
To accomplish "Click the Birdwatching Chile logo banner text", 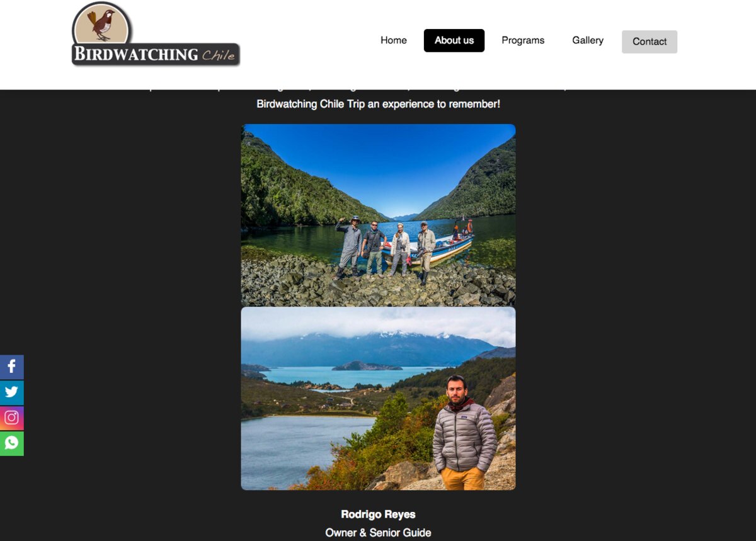I will [x=156, y=55].
